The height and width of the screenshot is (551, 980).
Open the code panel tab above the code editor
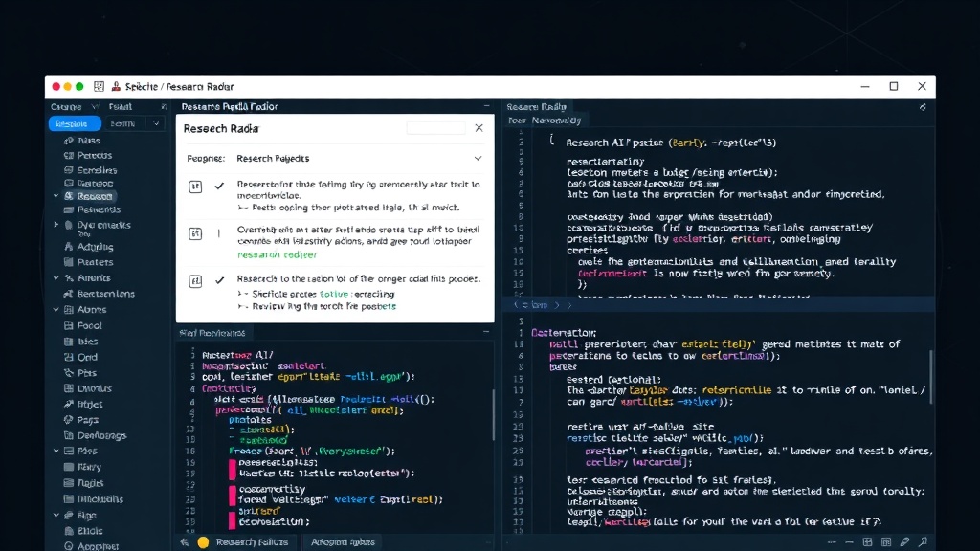212,333
